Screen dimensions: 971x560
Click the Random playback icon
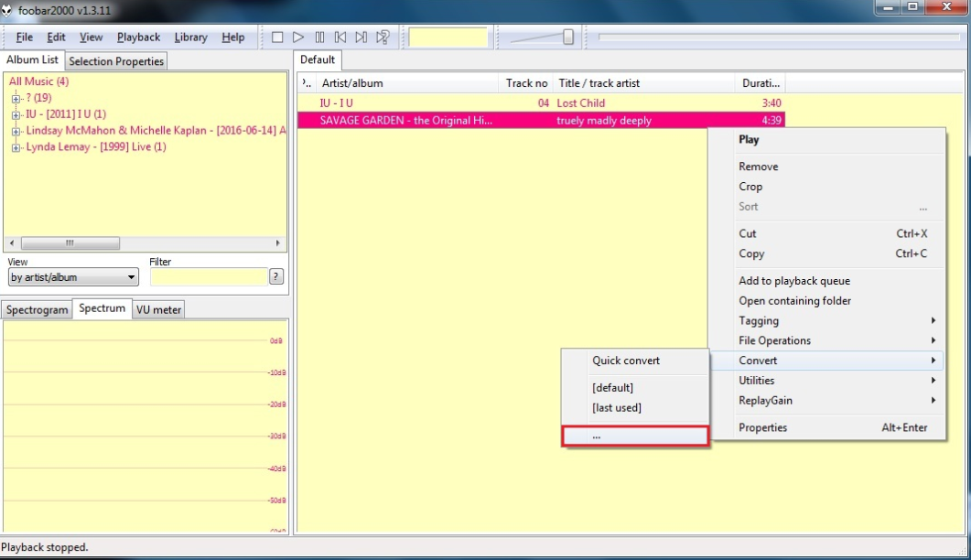[383, 38]
